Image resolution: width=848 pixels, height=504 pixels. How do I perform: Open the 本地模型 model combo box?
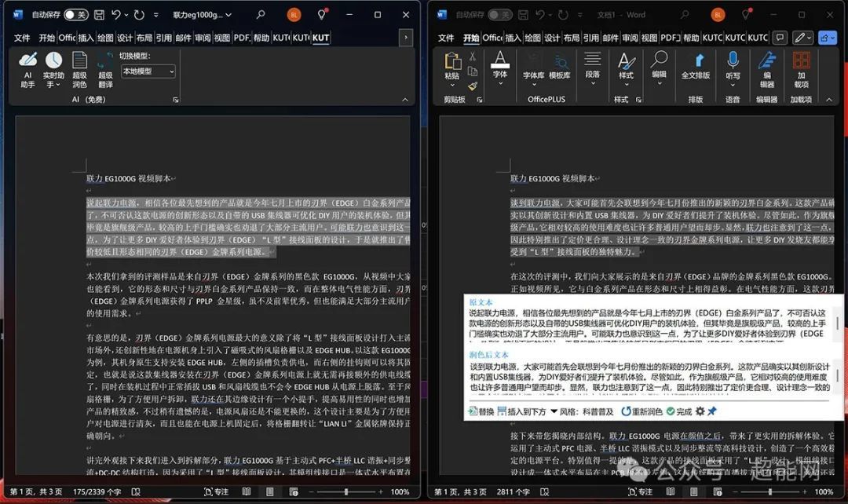(148, 71)
